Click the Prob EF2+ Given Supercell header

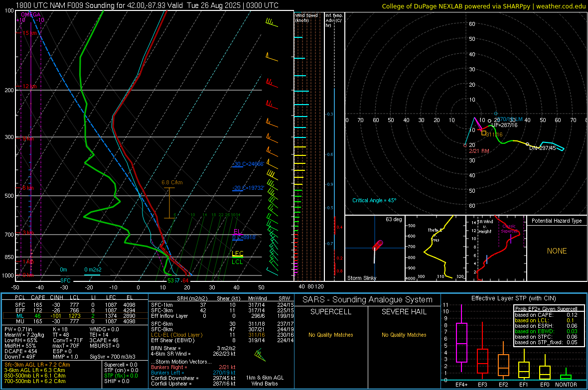546,309
